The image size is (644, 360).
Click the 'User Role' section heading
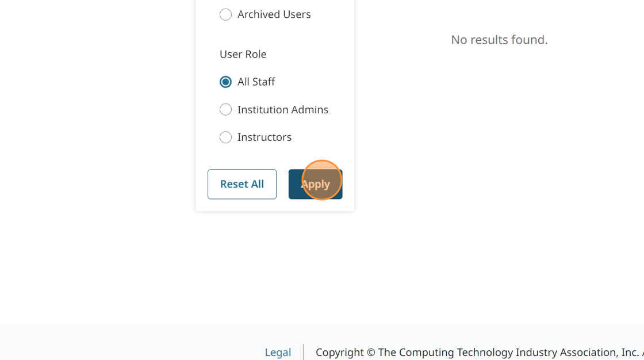coord(243,54)
